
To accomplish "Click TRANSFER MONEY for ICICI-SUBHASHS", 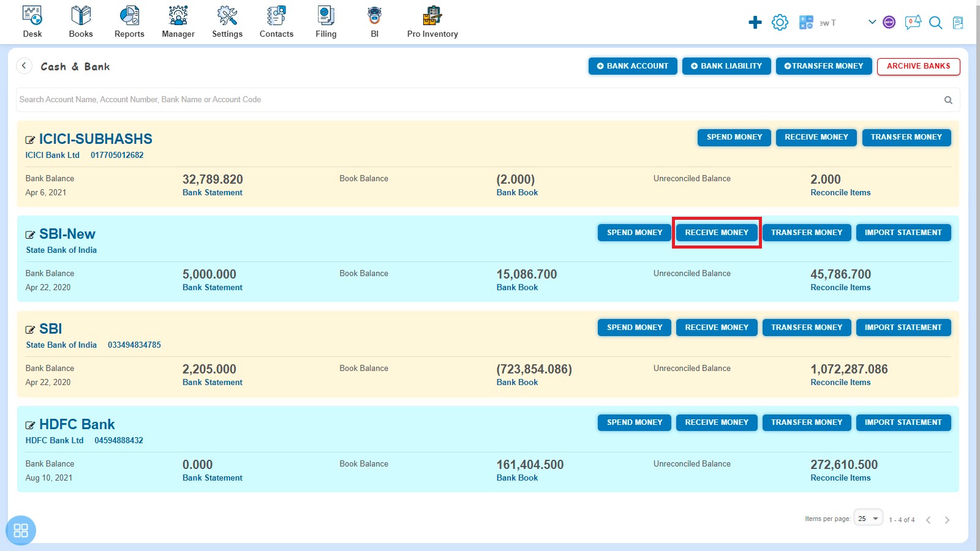I will tap(907, 137).
